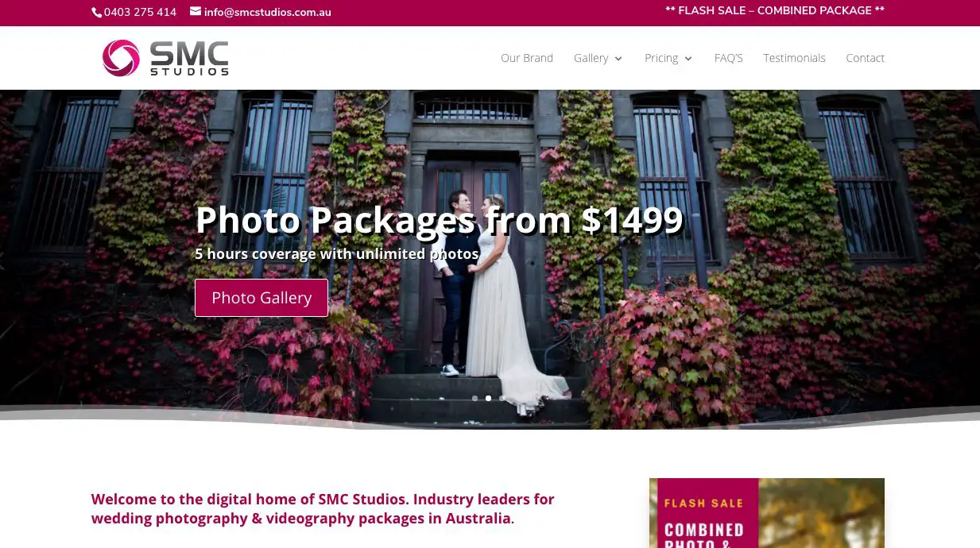The image size is (980, 548).
Task: Click the phone handset icon in top bar
Action: (x=96, y=12)
